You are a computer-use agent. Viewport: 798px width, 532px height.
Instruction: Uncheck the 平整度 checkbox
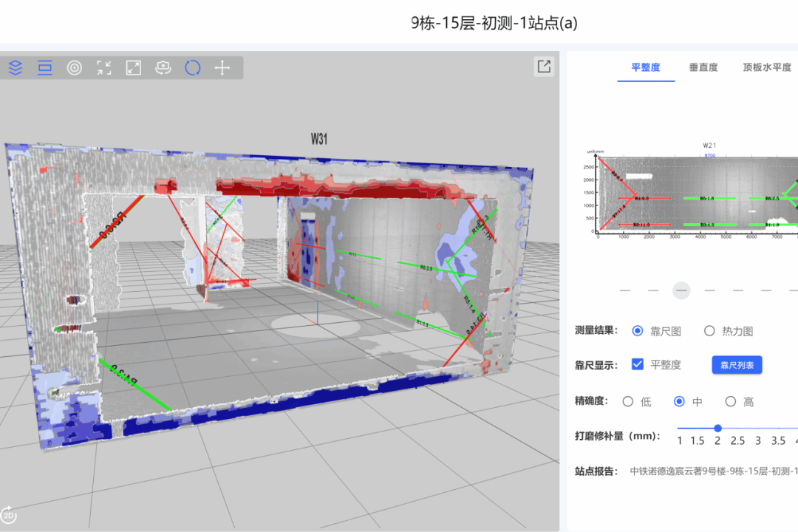point(638,364)
